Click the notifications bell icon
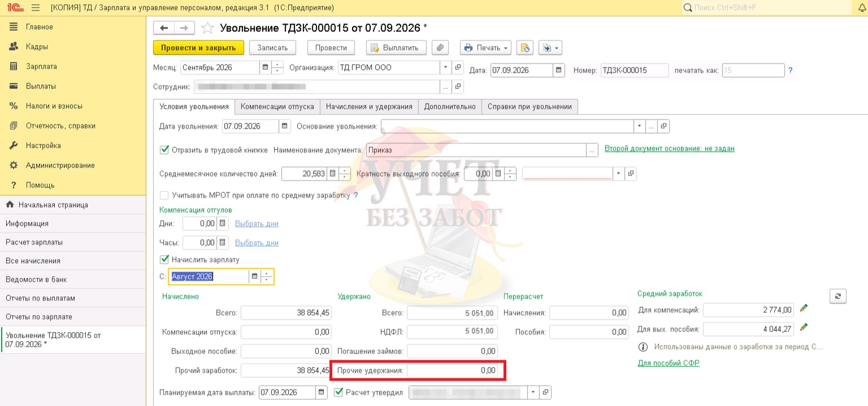Screen dimensions: 868x406 (862, 8)
